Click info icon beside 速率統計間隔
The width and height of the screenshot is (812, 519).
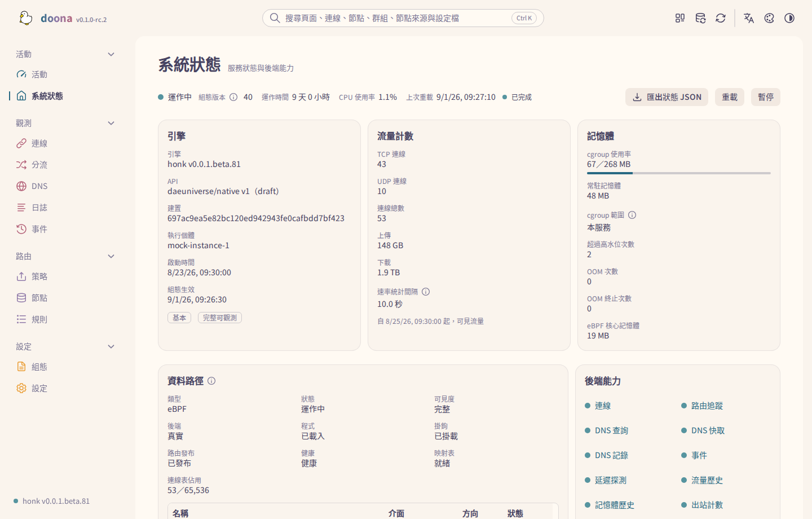(x=426, y=292)
